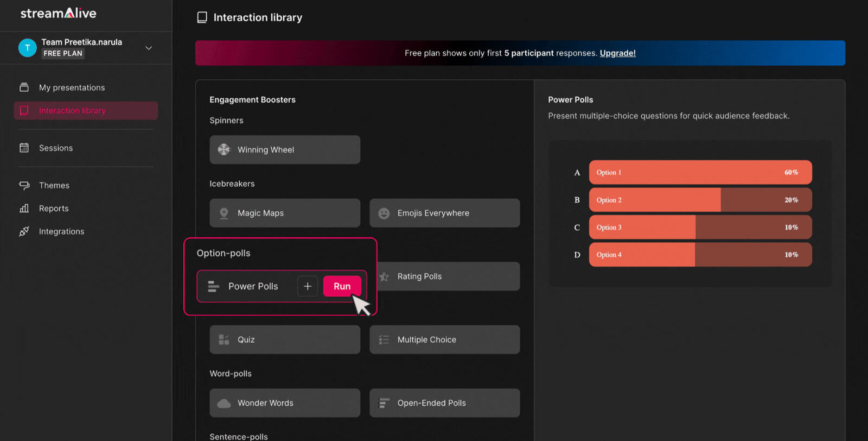Click the Power Polls preview title
Viewport: 868px width, 441px height.
click(571, 99)
